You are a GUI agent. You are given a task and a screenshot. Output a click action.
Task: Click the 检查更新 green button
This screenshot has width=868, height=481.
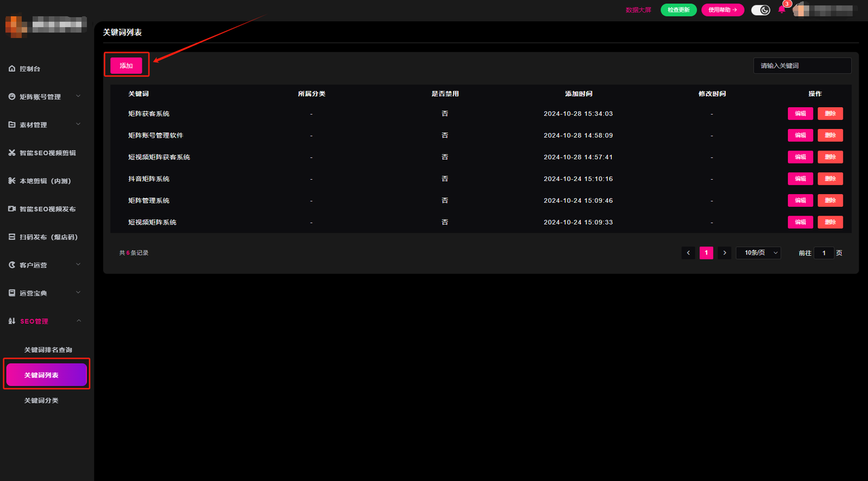678,10
